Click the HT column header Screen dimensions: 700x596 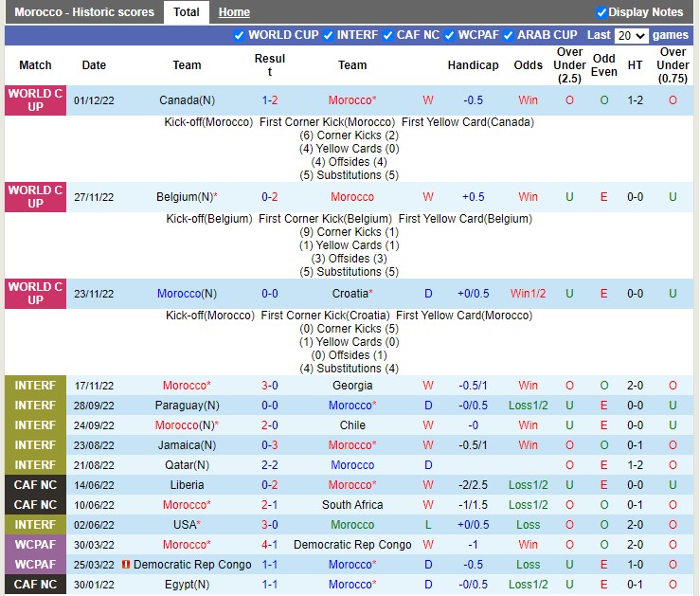click(x=635, y=65)
